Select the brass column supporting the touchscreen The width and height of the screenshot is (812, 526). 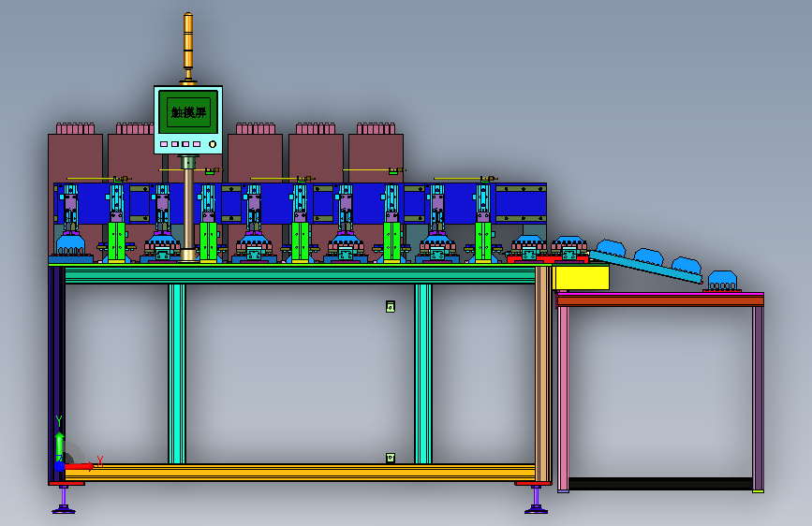pyautogui.click(x=188, y=208)
